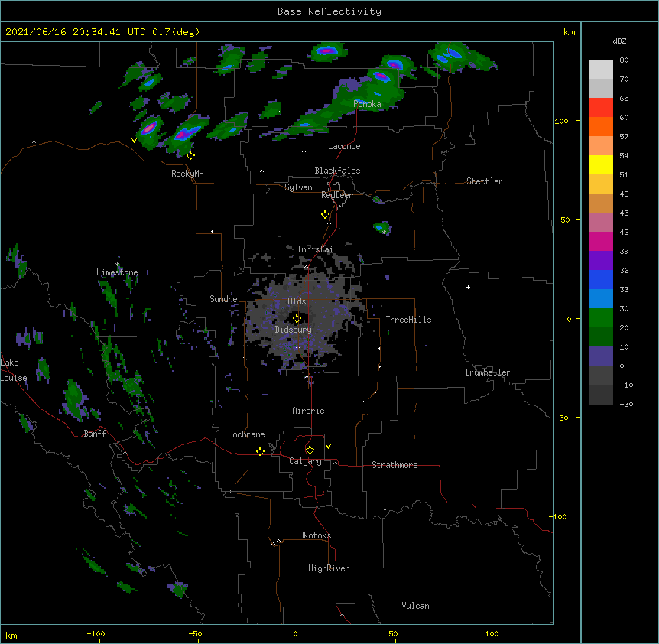Click the RockyMH label
The image size is (659, 644).
click(187, 174)
